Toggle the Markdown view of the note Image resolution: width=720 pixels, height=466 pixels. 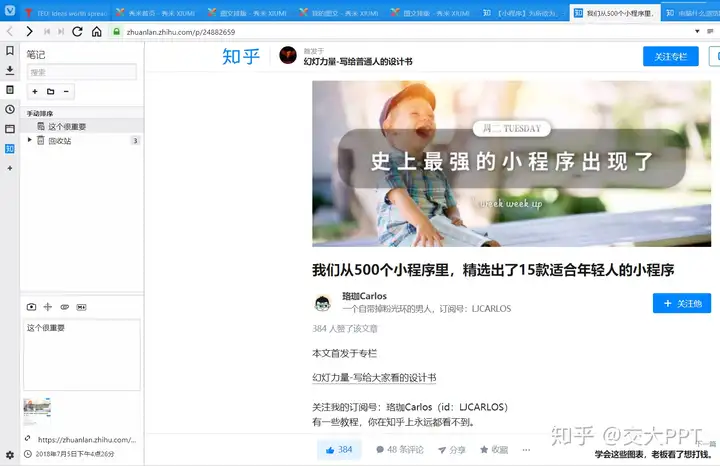81,307
